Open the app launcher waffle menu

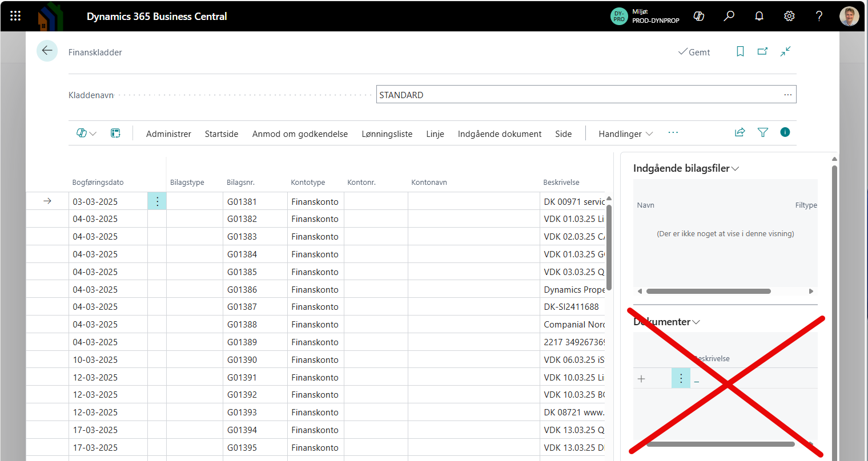(x=15, y=16)
